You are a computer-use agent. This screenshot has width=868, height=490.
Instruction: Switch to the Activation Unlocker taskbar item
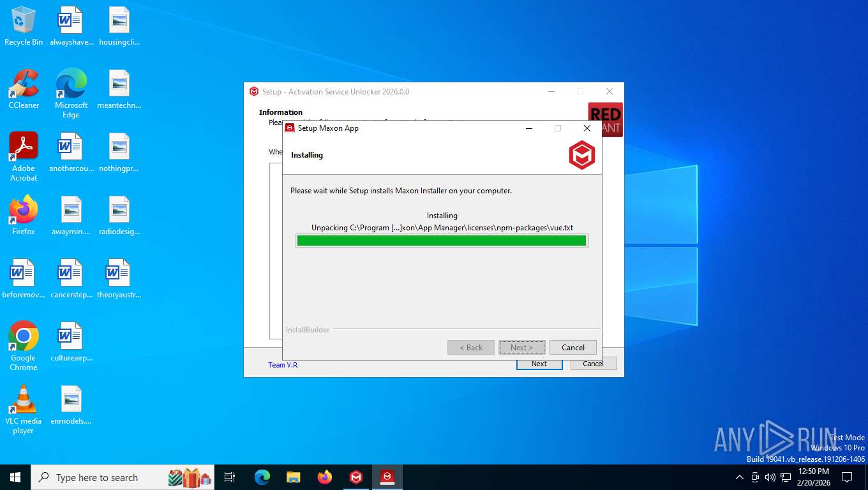[356, 477]
